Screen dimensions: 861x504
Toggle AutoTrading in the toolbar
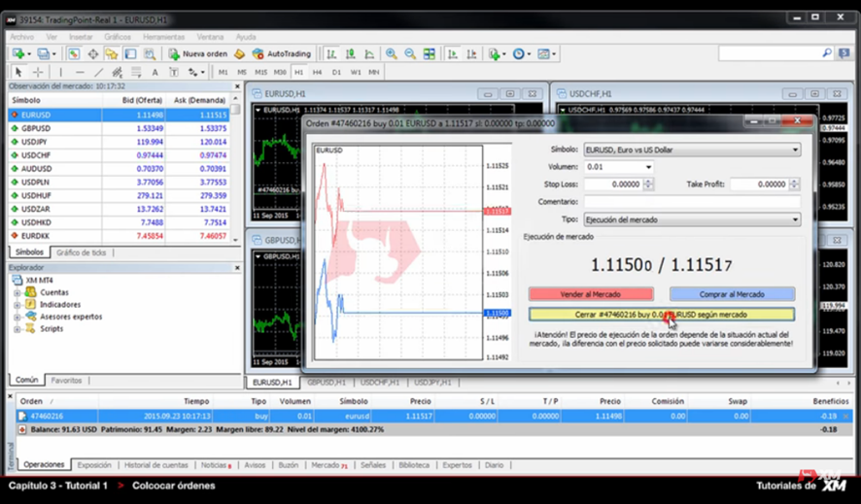282,53
